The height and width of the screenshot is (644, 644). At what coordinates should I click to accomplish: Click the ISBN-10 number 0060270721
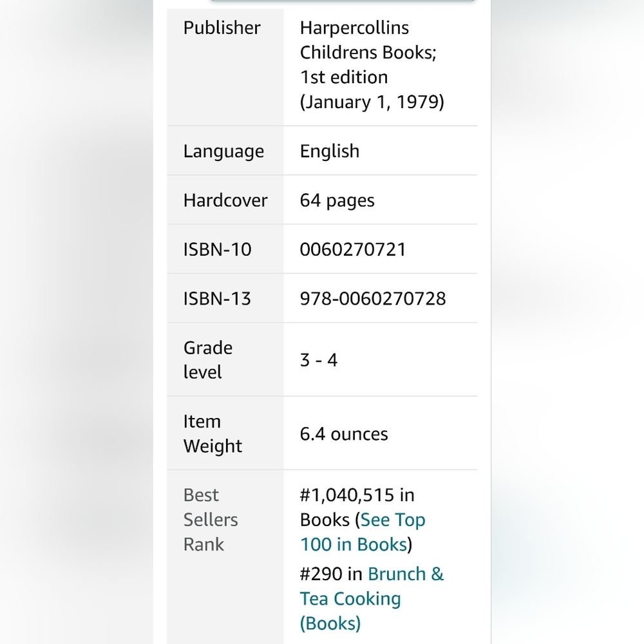(353, 250)
